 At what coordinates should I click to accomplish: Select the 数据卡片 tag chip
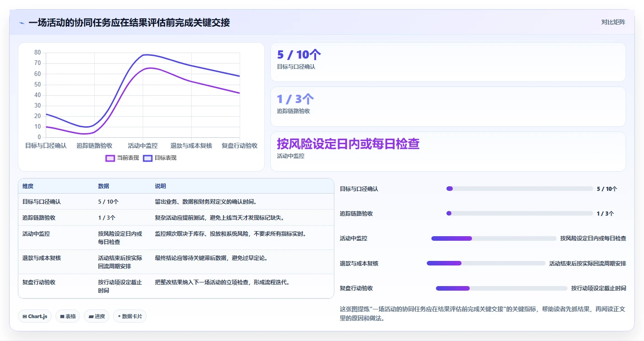point(130,316)
